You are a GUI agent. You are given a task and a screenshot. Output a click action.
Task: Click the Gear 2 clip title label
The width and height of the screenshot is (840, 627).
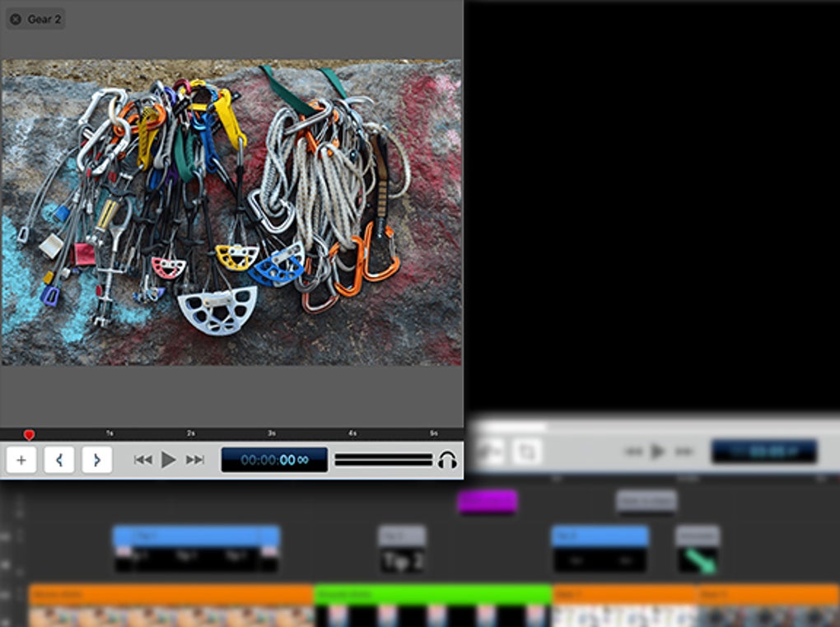(44, 19)
